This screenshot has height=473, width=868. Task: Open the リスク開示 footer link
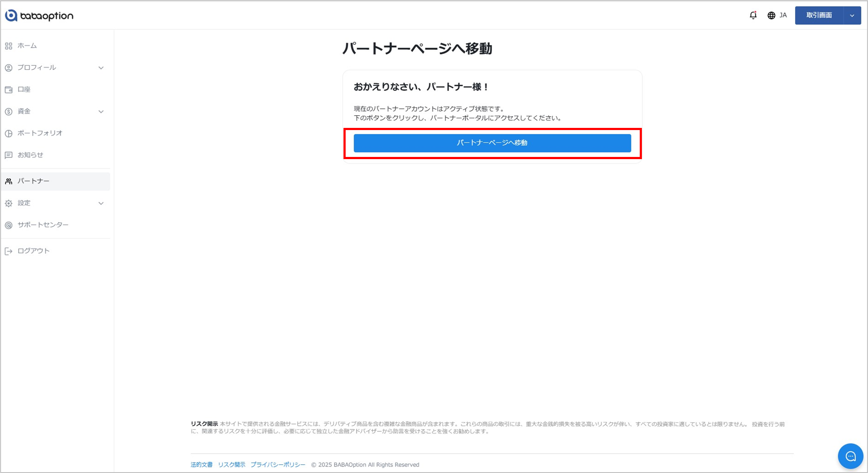pyautogui.click(x=231, y=465)
